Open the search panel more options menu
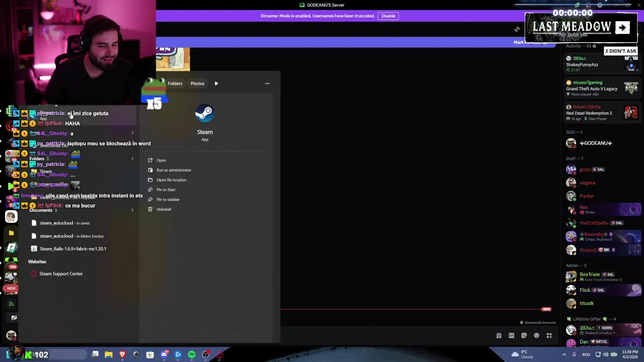The width and height of the screenshot is (644, 362). point(267,83)
